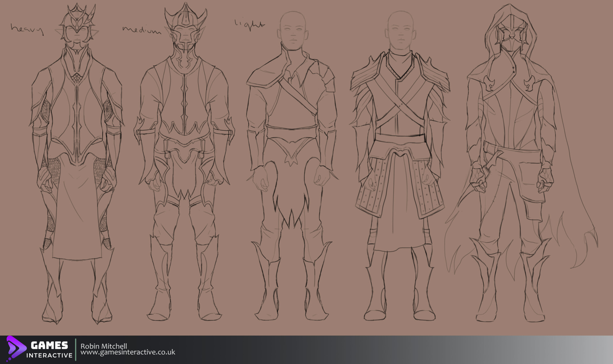This screenshot has width=613, height=364.
Task: Toggle the 'light' annotation label
Action: pos(251,23)
